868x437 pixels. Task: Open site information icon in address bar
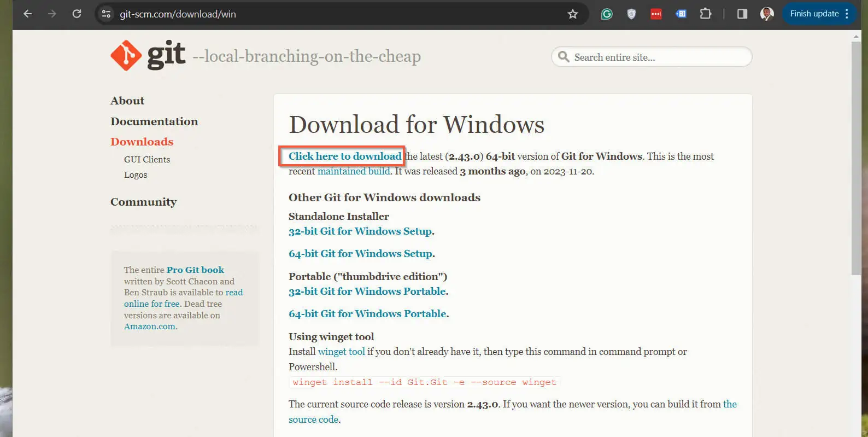107,14
